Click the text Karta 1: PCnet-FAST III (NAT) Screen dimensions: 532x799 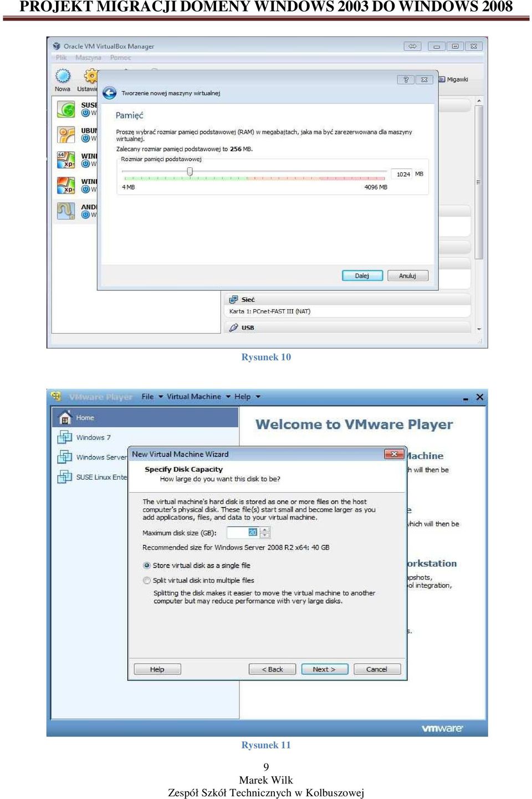click(x=270, y=311)
